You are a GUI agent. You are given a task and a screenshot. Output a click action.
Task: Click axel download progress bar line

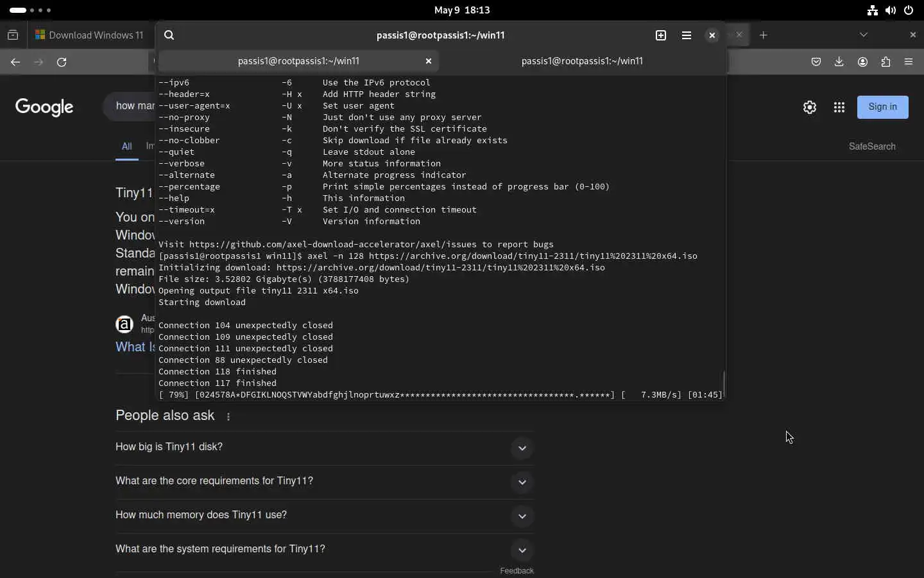coord(440,395)
